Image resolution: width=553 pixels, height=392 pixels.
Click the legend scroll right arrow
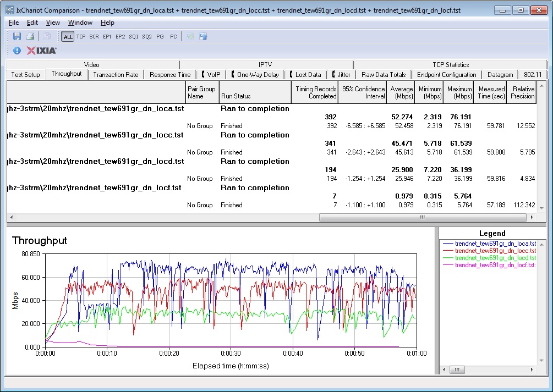coord(532,369)
